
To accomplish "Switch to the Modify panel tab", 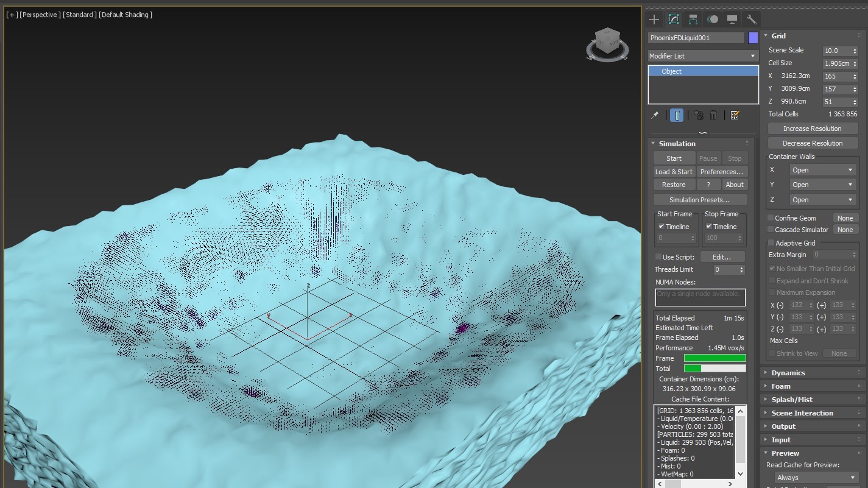I will (674, 19).
